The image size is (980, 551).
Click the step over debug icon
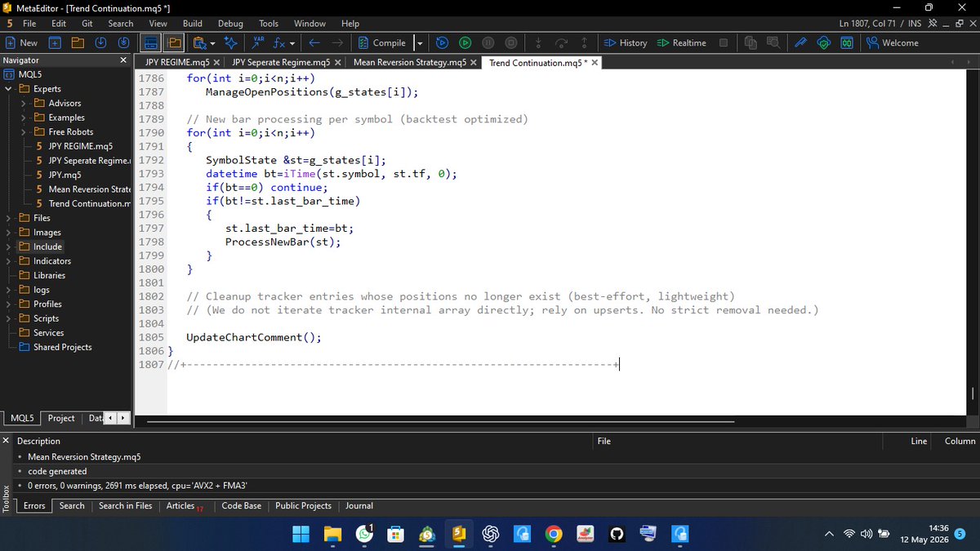point(561,42)
